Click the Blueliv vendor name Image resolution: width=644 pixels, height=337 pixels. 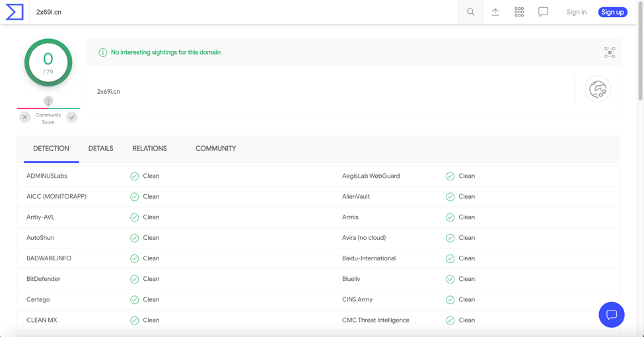tap(351, 279)
